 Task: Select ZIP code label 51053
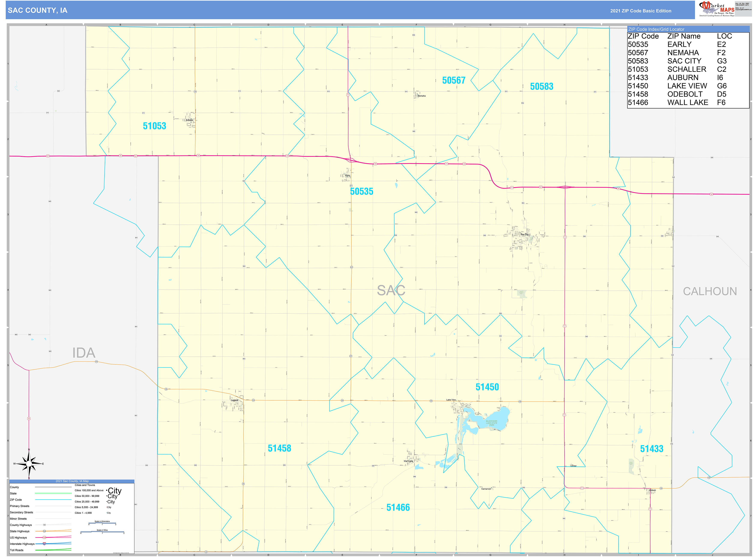(x=154, y=126)
